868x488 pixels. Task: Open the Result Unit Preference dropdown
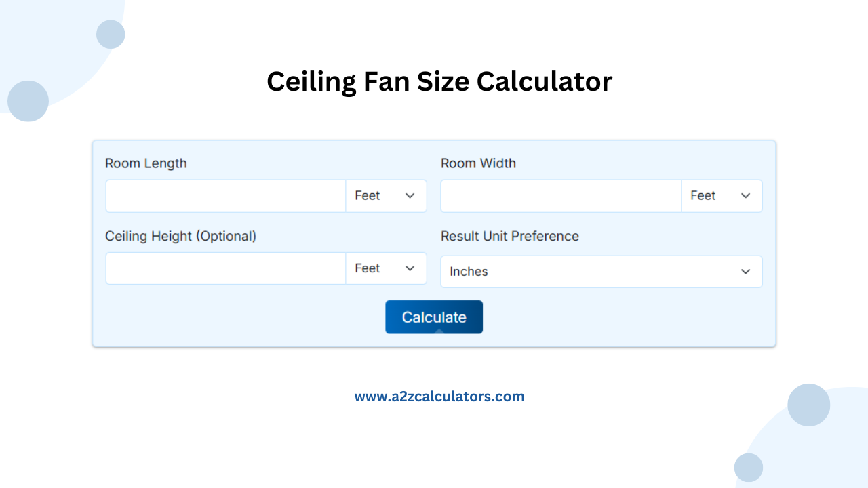point(601,271)
